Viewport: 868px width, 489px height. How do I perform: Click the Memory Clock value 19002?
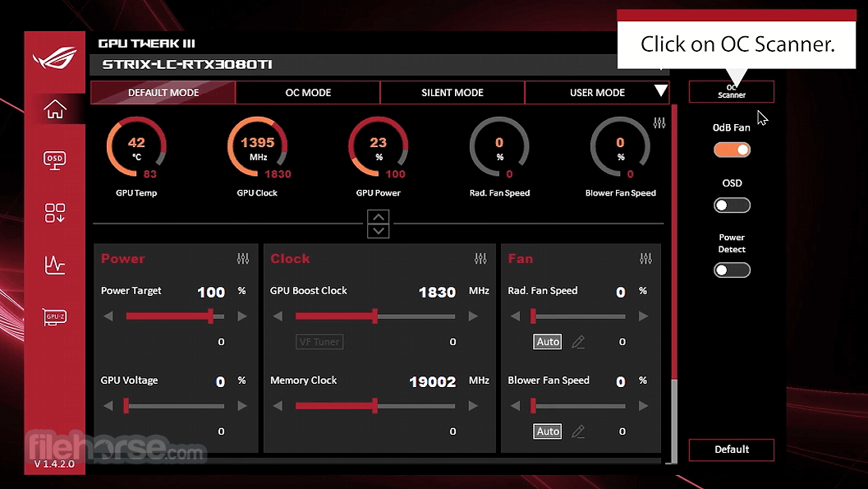point(432,381)
